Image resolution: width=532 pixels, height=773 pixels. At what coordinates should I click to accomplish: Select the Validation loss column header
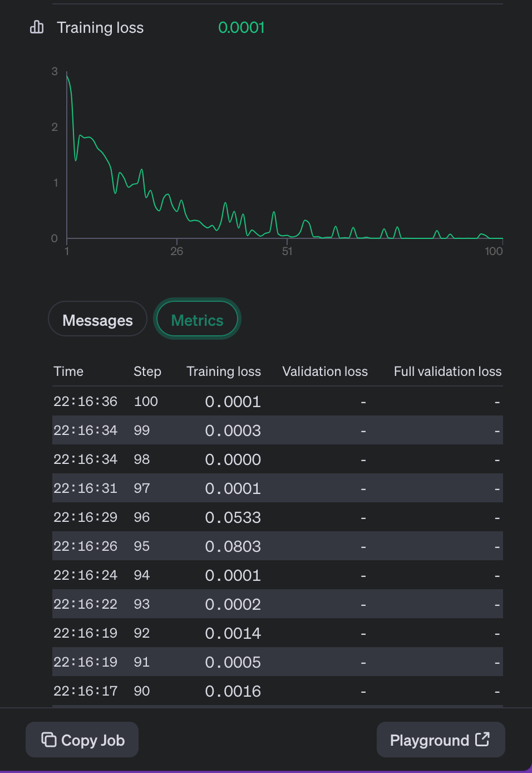[325, 371]
